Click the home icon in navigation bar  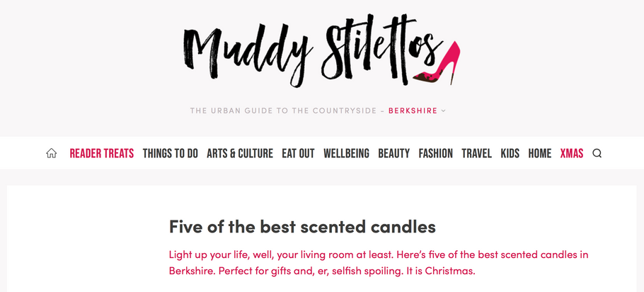pos(52,153)
